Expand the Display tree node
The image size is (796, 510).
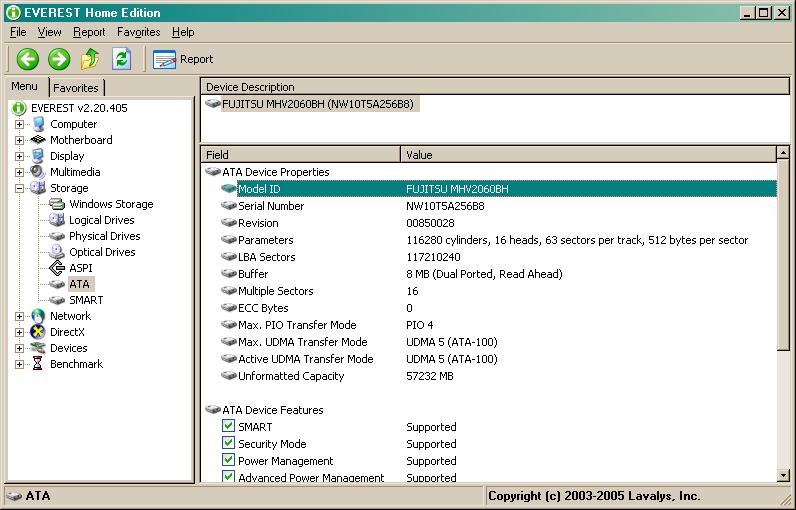click(19, 156)
